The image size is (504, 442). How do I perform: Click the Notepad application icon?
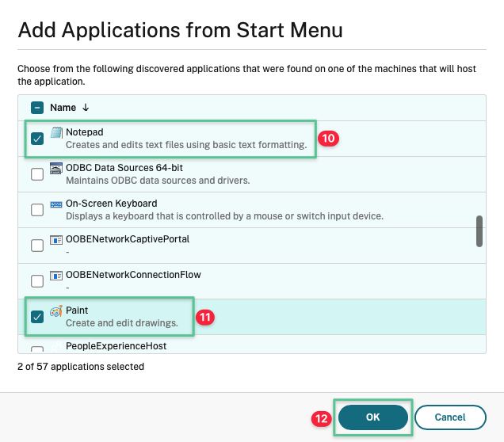[x=56, y=132]
